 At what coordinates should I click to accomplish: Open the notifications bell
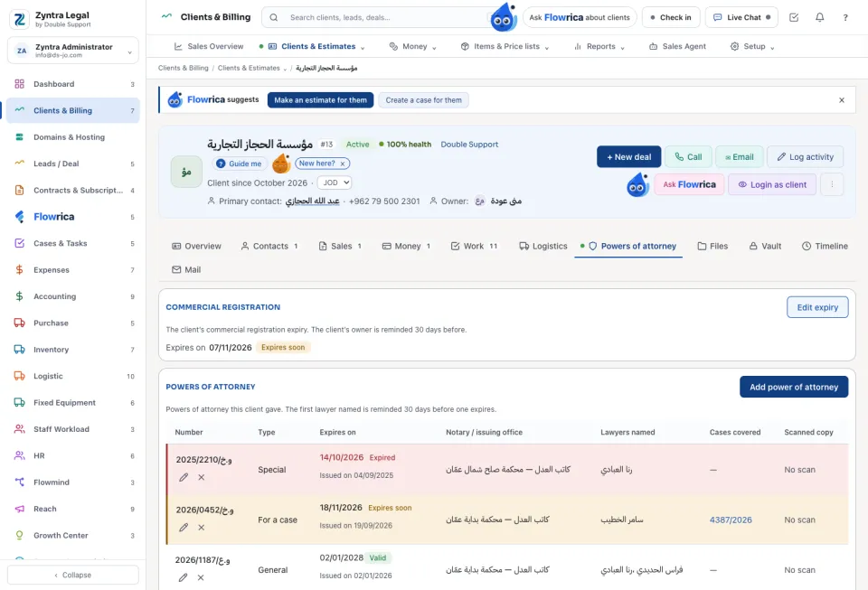[819, 17]
